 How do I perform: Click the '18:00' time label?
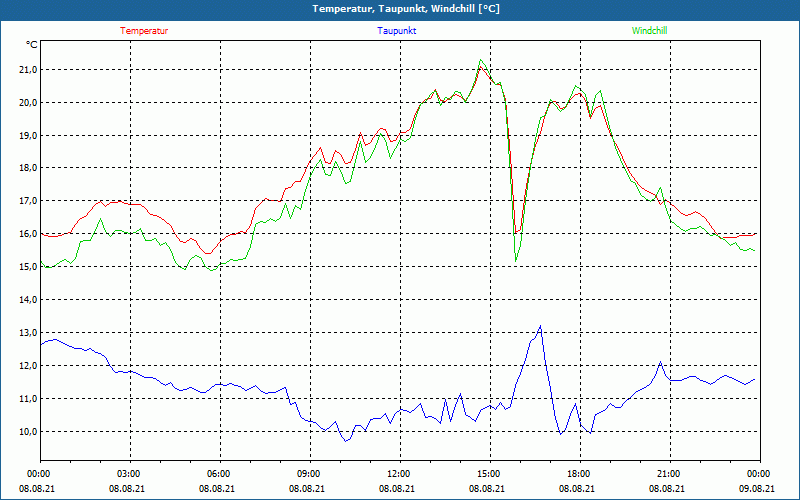coord(578,474)
